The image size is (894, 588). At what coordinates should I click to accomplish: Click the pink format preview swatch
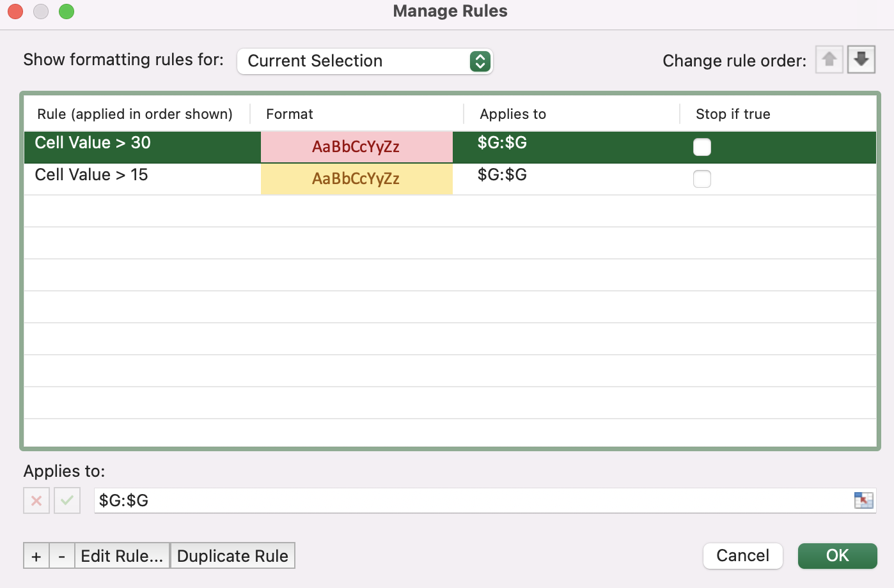356,147
